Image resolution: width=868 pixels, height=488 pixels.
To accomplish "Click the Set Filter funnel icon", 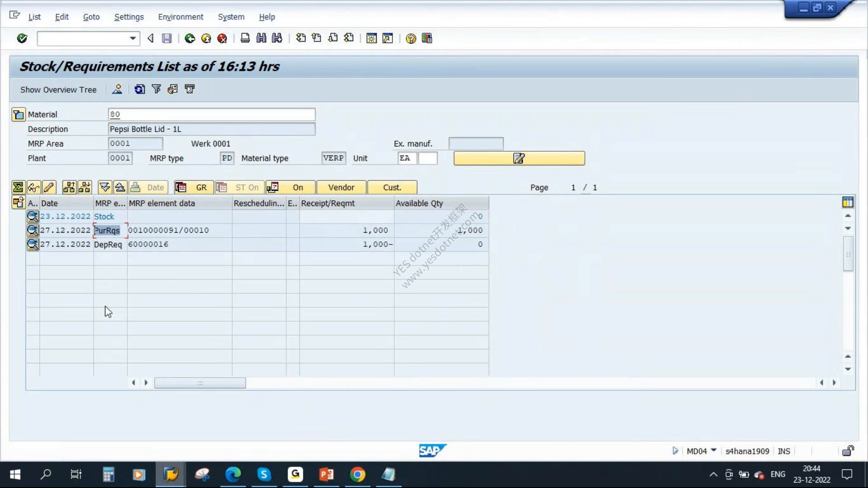I will 156,89.
